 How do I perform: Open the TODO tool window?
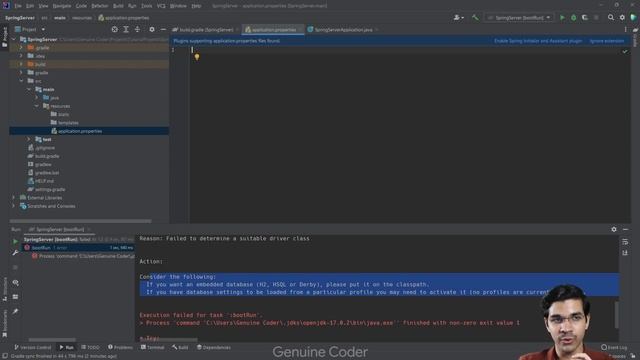tap(90, 347)
